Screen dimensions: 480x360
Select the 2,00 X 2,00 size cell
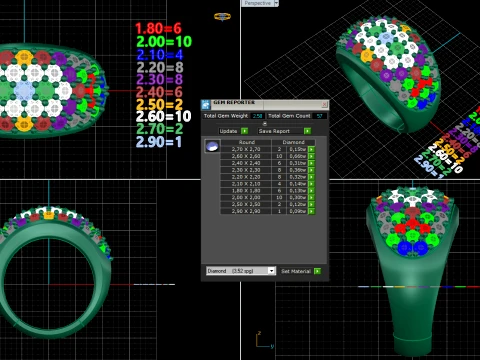tap(246, 198)
